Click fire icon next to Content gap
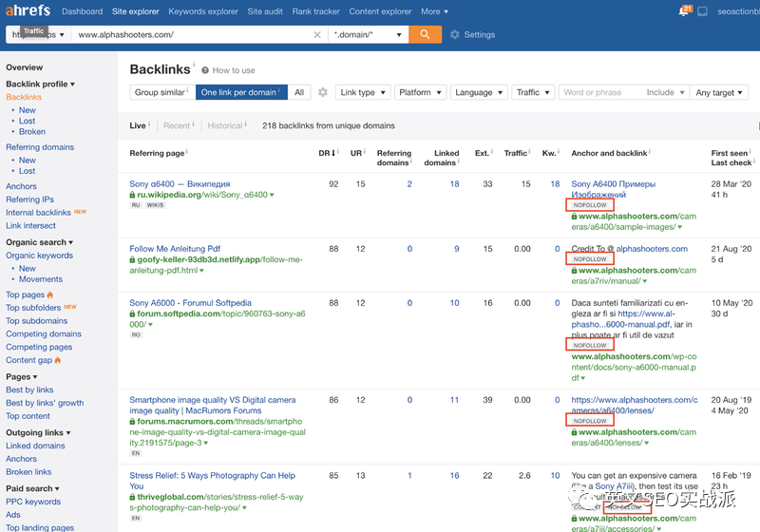 (58, 360)
